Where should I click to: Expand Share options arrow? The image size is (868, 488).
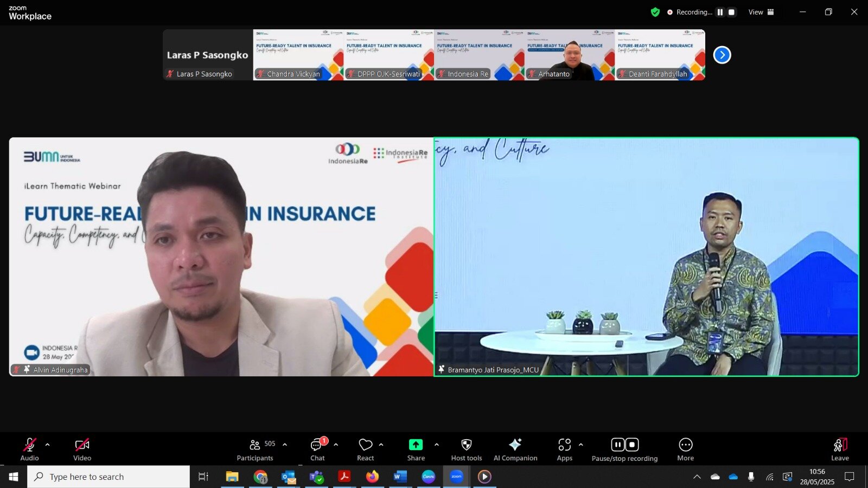click(437, 445)
